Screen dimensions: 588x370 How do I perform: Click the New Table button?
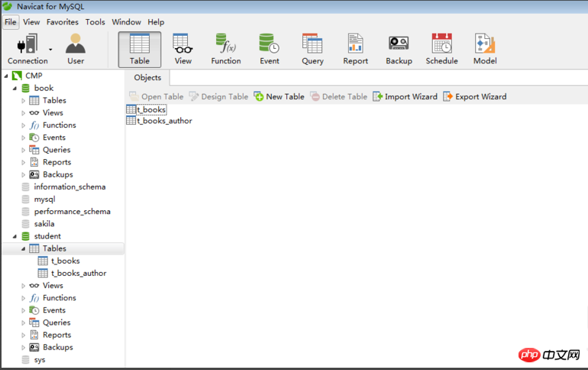point(279,96)
